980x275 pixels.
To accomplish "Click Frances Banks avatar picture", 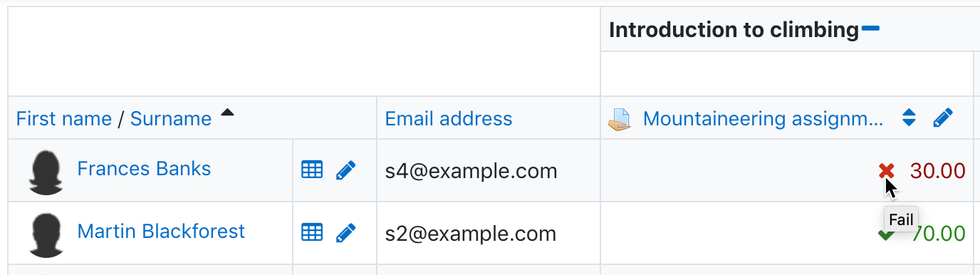I will click(x=47, y=172).
